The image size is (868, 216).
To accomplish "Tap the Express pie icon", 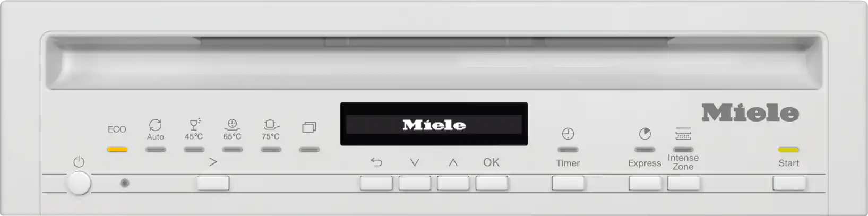I will click(644, 133).
